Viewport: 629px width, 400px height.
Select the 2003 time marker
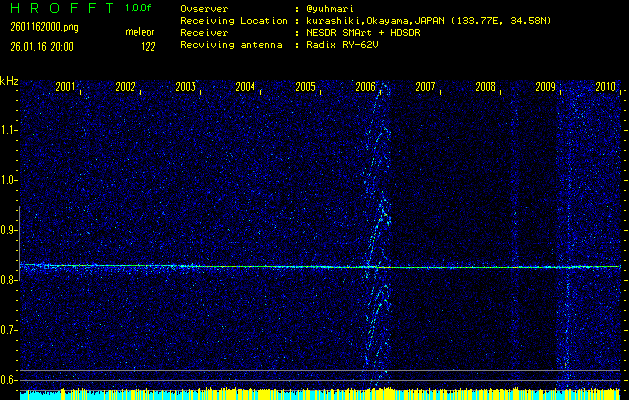tap(185, 88)
